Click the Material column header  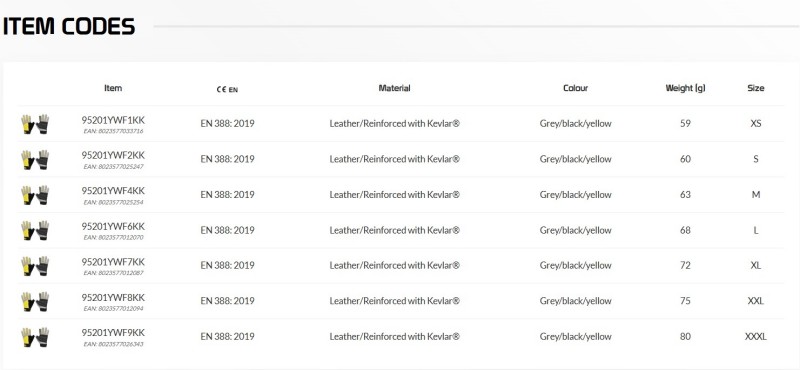[x=394, y=88]
